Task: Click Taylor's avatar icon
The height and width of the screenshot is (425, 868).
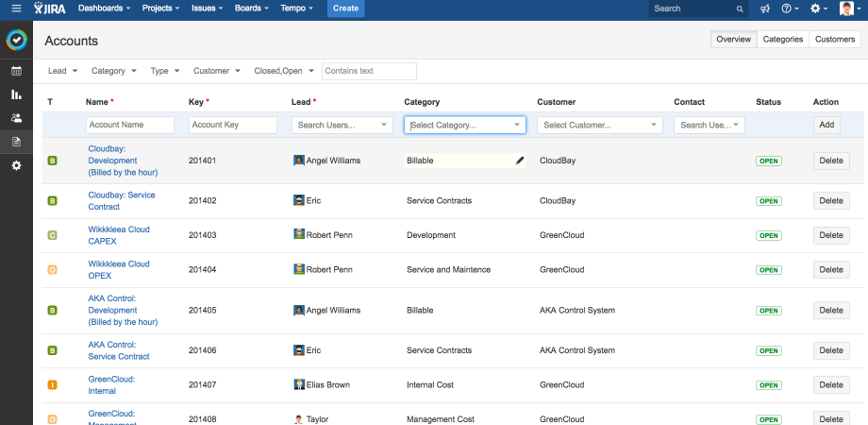Action: [x=299, y=419]
